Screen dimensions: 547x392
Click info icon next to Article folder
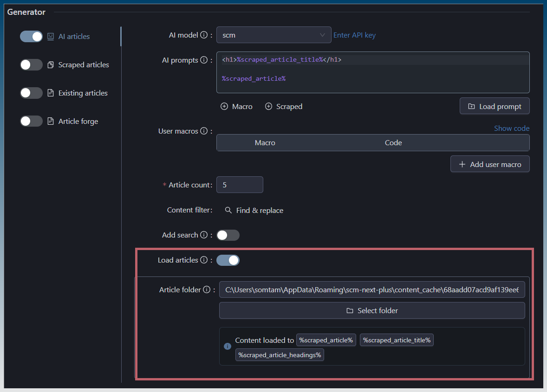click(207, 289)
